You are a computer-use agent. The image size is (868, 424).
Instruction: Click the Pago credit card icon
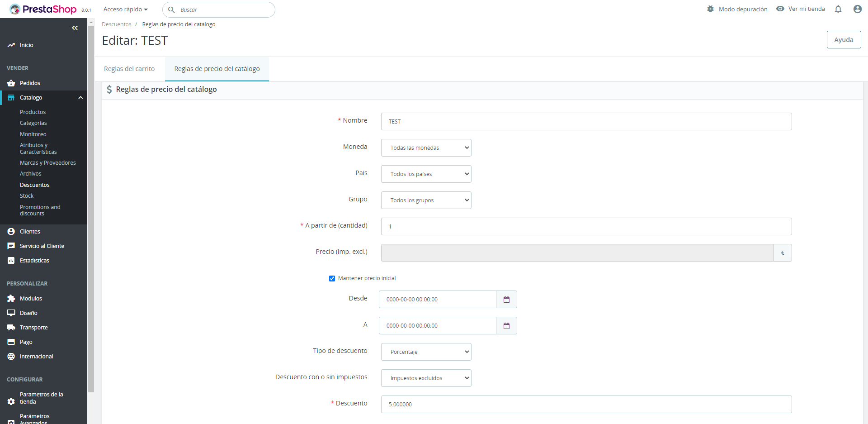pyautogui.click(x=11, y=342)
